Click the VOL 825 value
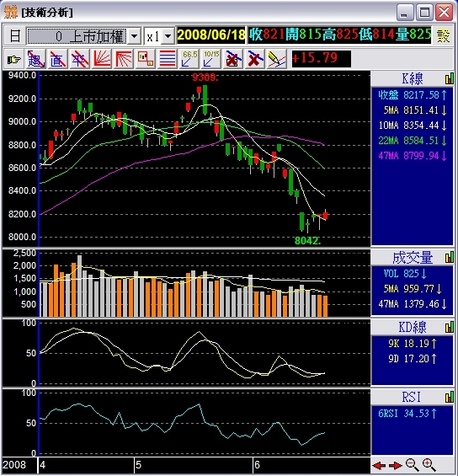The height and width of the screenshot is (476, 458). tap(405, 274)
